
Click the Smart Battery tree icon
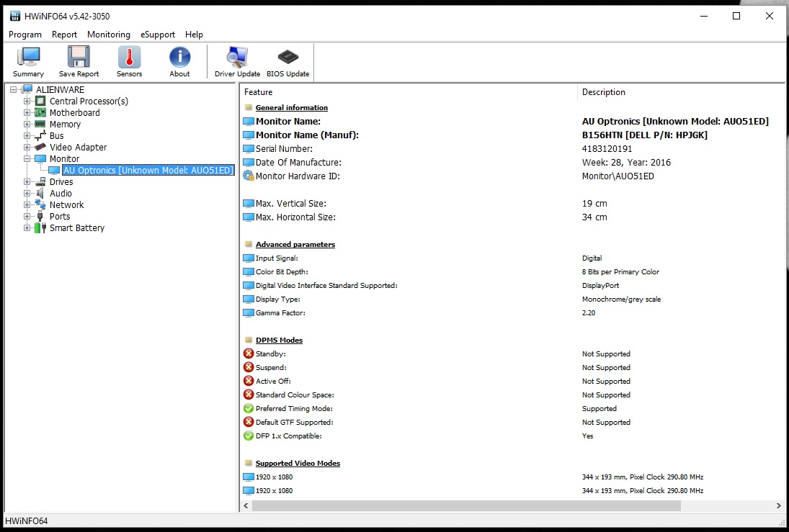40,227
